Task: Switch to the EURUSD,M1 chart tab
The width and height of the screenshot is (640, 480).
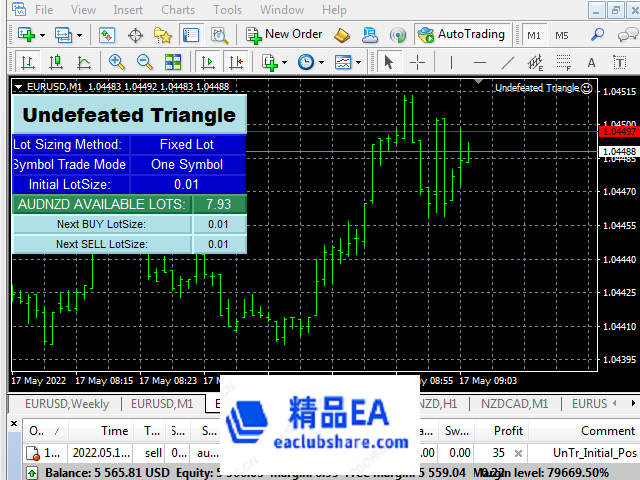Action: click(x=162, y=404)
